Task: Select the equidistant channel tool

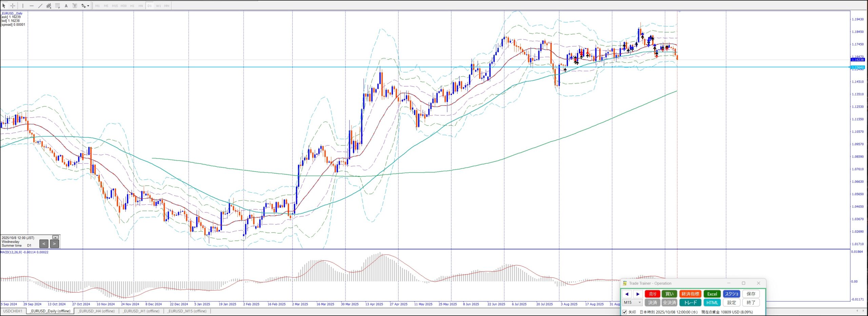Action: pos(49,6)
